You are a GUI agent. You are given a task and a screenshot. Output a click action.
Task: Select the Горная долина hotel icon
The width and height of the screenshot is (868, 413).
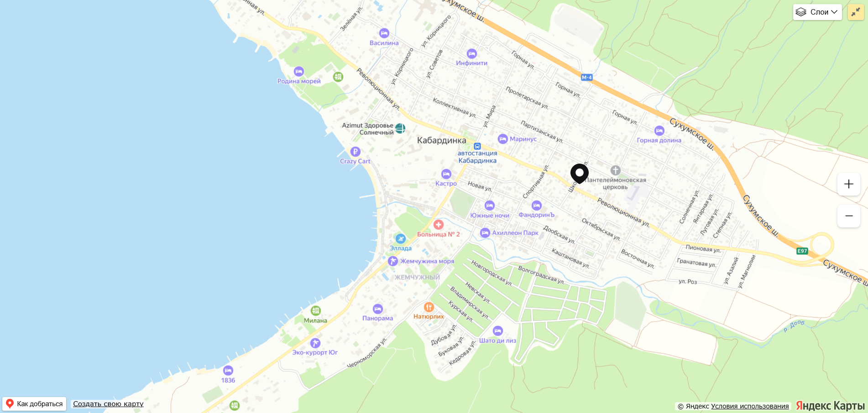(659, 131)
